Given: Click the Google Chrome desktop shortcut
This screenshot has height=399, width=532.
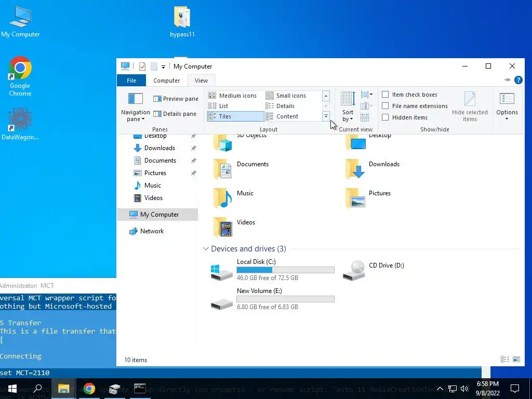Looking at the screenshot, I should click(20, 76).
